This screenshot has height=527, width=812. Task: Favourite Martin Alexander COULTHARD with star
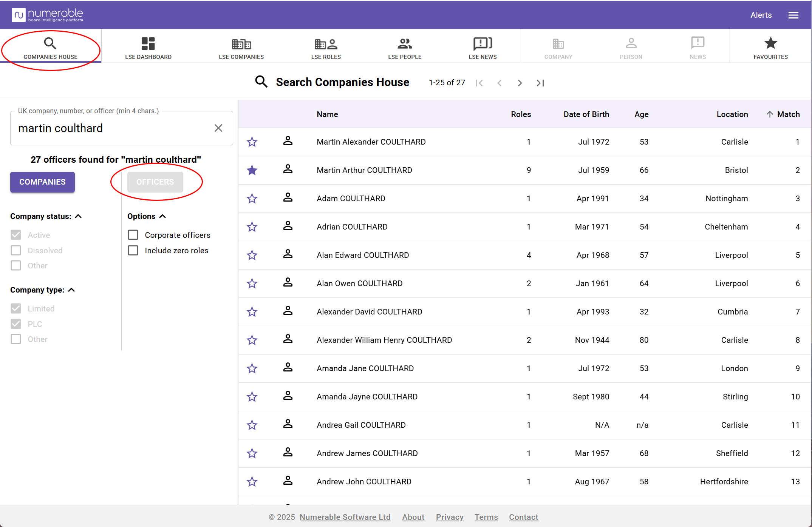252,142
